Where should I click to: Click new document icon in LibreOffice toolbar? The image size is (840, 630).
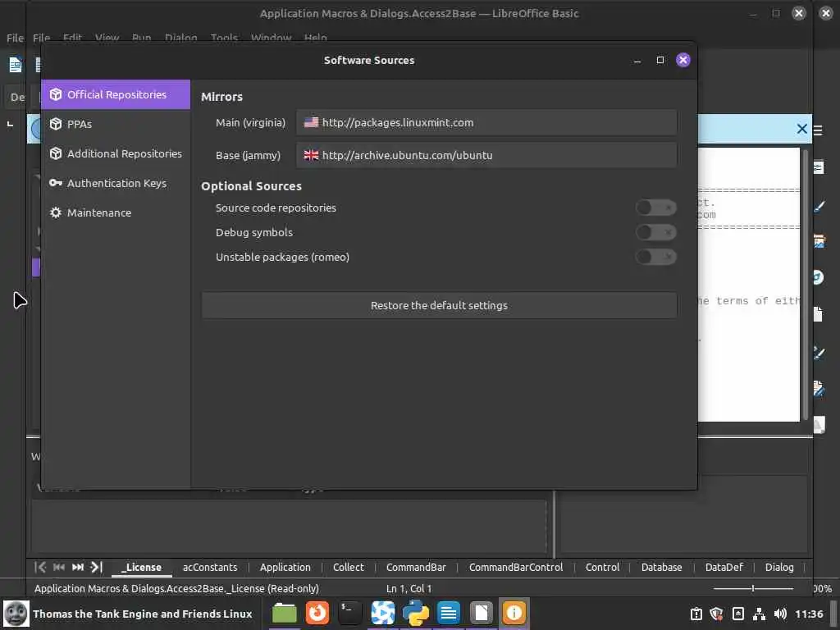click(x=15, y=64)
